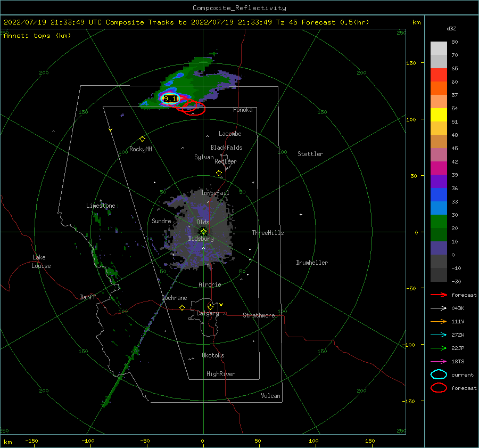The height and width of the screenshot is (448, 479).
Task: Click the Didsbury label
Action: [x=201, y=239]
